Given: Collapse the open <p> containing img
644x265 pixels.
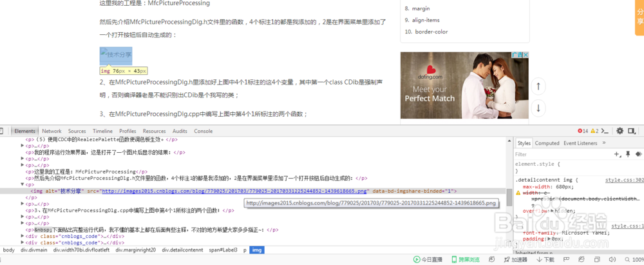Looking at the screenshot, I should tap(23, 185).
